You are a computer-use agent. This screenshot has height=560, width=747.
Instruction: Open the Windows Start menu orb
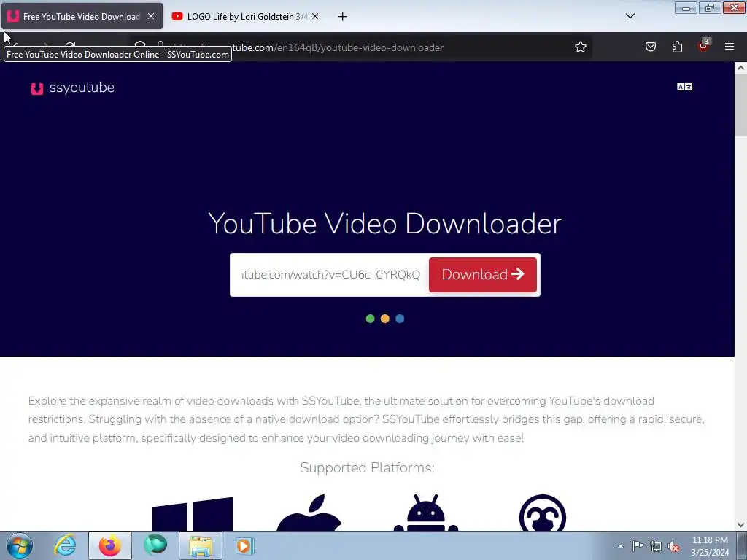pos(20,545)
